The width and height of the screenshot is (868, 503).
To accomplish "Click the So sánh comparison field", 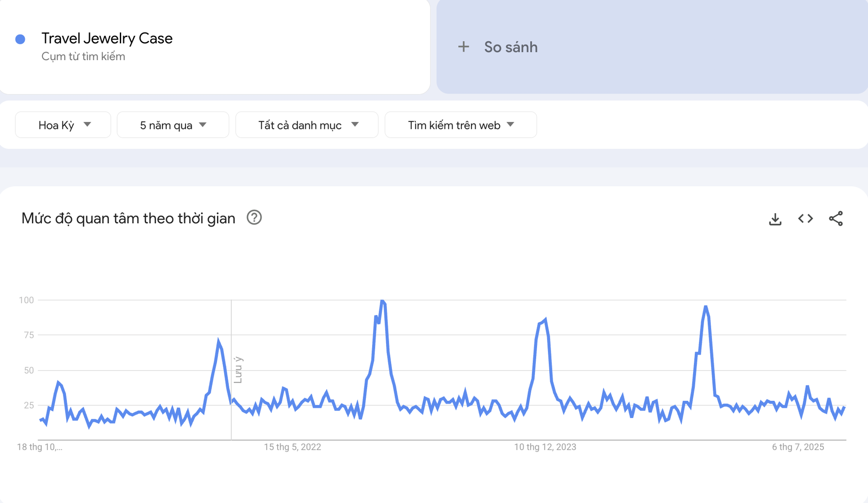I will point(510,47).
